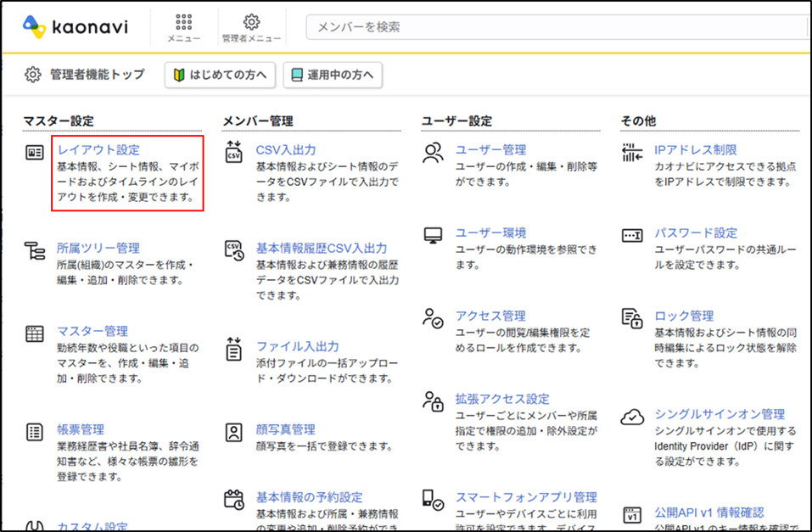Open the 所属ツリー管理 link
This screenshot has width=812, height=532.
(98, 248)
